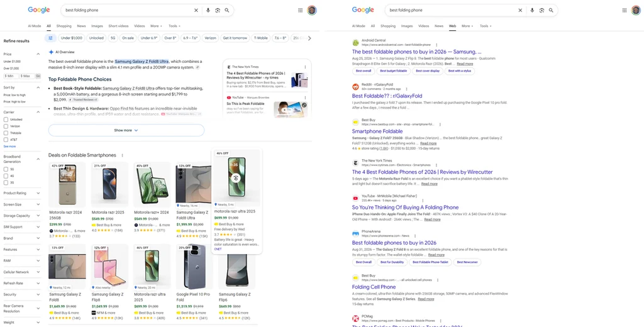The image size is (644, 327).
Task: Clear the search box on the Web results page
Action: point(520,10)
